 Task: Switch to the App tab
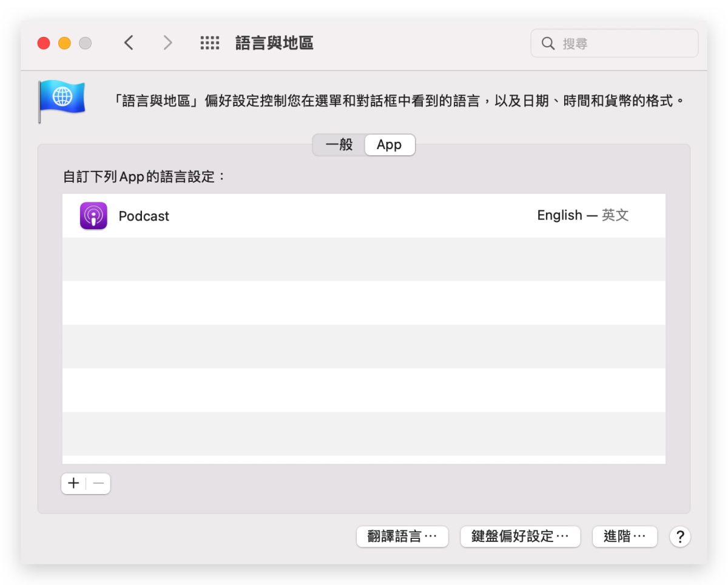(x=389, y=145)
